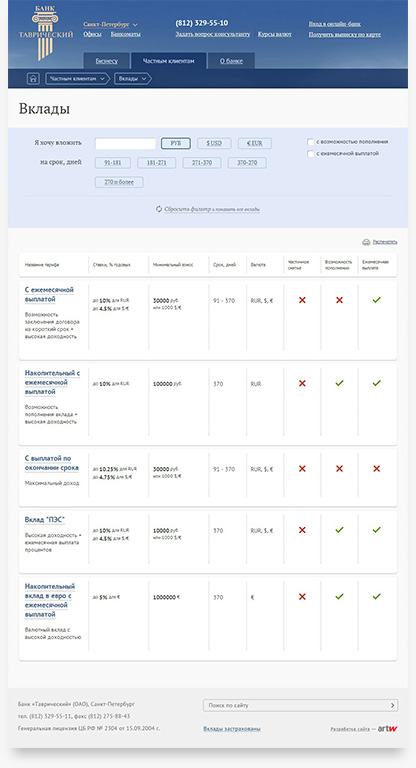Click the «Ставки, % годовых» column header
Image resolution: width=416 pixels, height=768 pixels.
point(112,264)
